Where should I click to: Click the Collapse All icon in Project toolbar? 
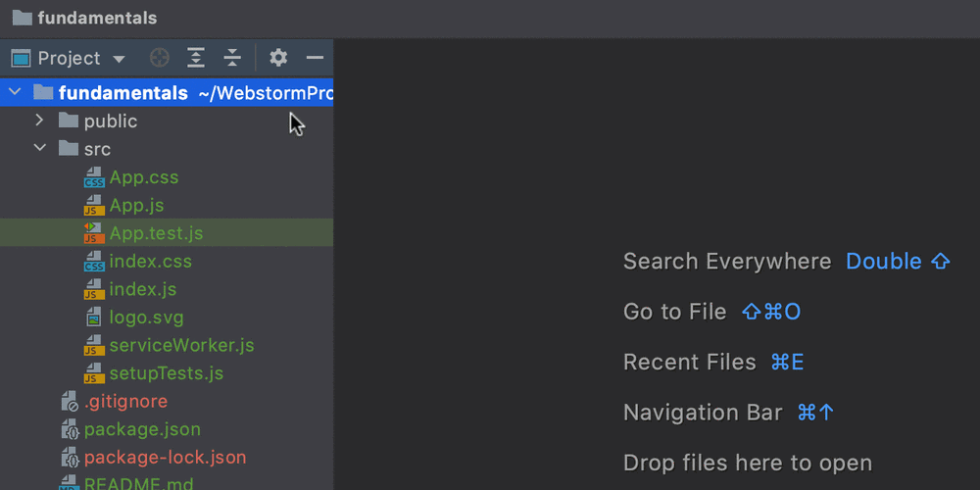(232, 58)
